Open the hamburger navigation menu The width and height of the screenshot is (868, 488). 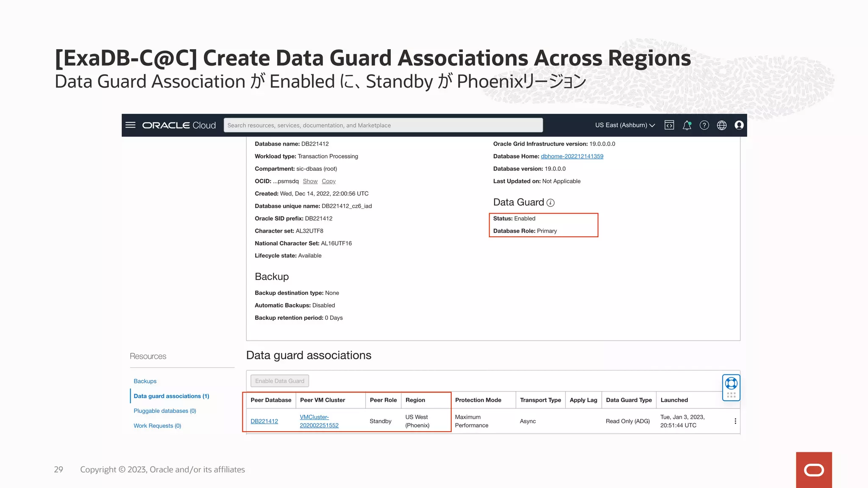tap(131, 125)
